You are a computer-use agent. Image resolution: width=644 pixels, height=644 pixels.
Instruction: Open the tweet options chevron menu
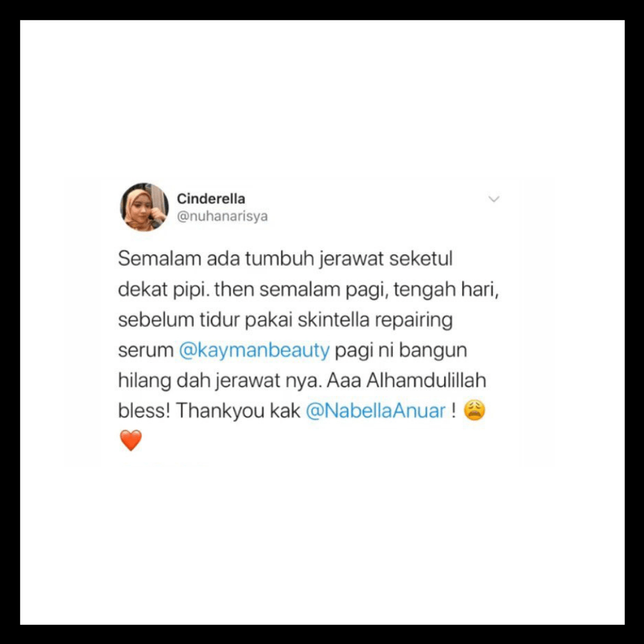point(494,199)
